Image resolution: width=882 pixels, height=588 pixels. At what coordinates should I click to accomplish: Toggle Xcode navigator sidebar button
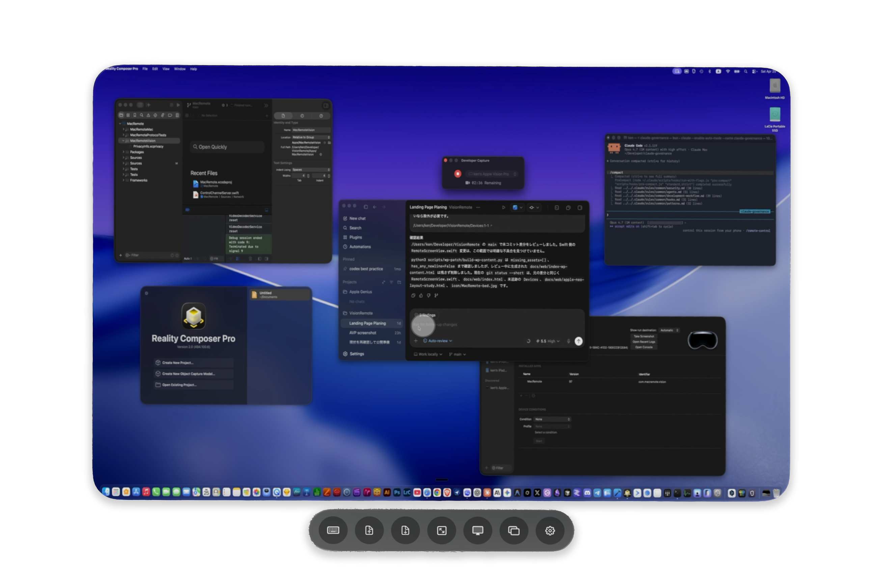(x=140, y=105)
